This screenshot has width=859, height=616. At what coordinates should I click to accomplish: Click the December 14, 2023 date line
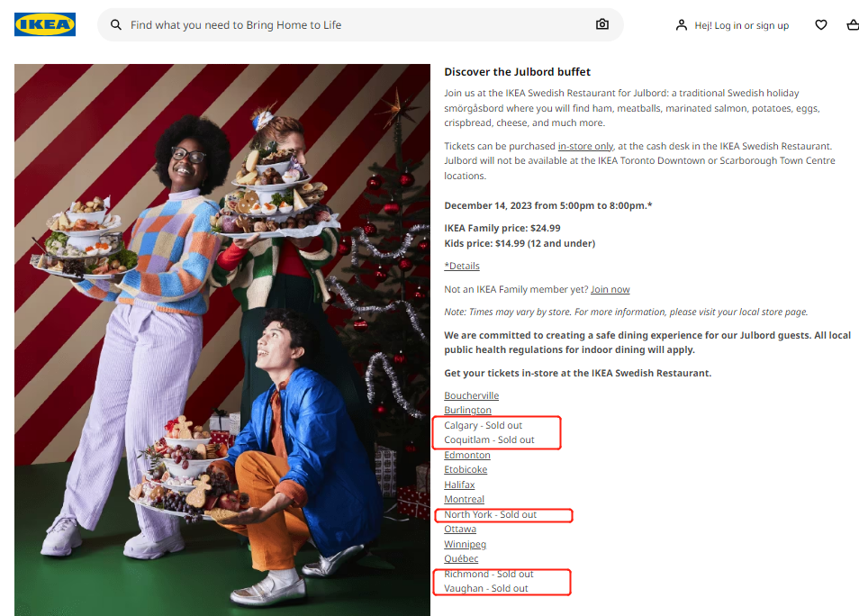tap(547, 205)
